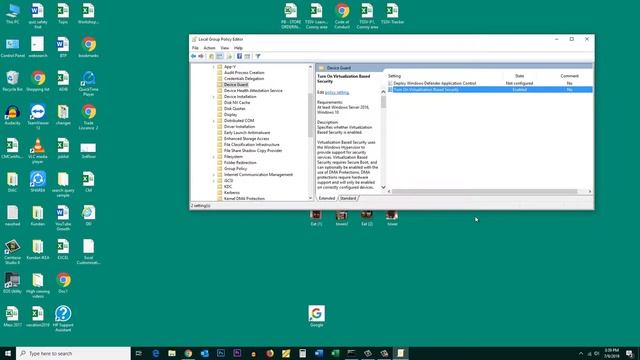This screenshot has height=360, width=640.
Task: Open the File menu
Action: click(195, 48)
